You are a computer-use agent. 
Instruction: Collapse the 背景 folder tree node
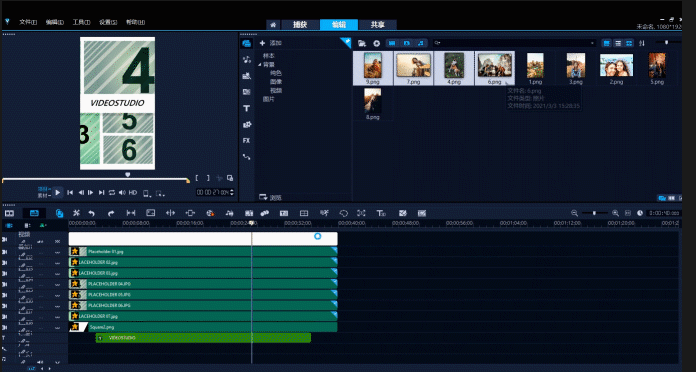click(x=260, y=65)
